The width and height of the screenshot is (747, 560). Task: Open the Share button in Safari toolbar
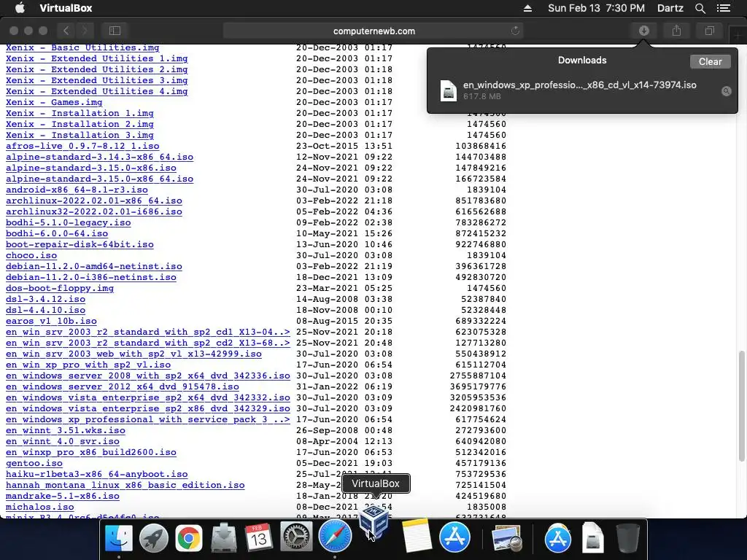coord(676,31)
